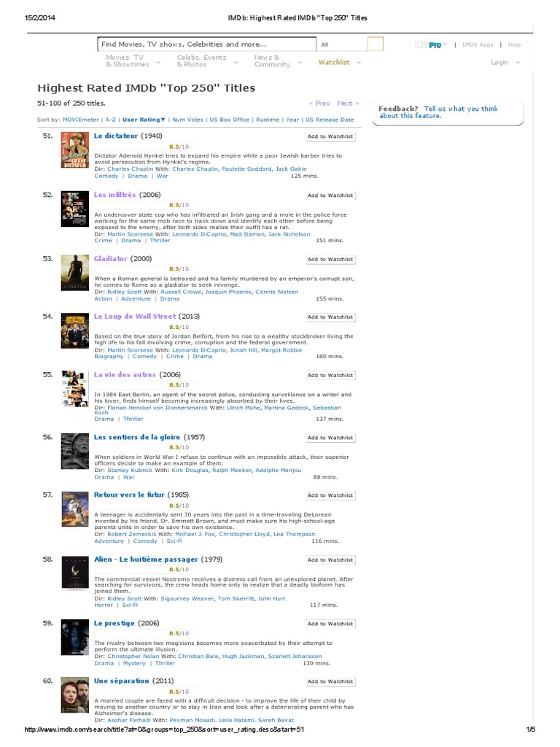Click Horror genre under Alien

tap(104, 605)
